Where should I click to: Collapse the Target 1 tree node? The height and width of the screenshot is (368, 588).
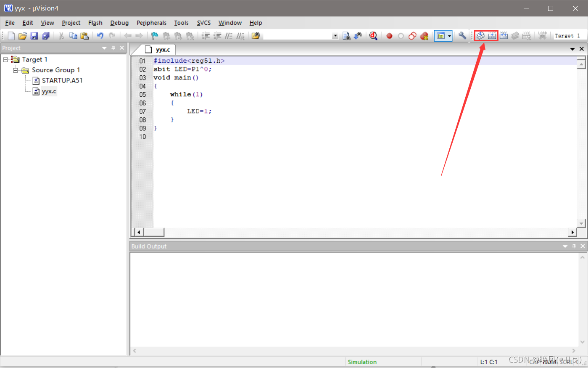coord(5,60)
